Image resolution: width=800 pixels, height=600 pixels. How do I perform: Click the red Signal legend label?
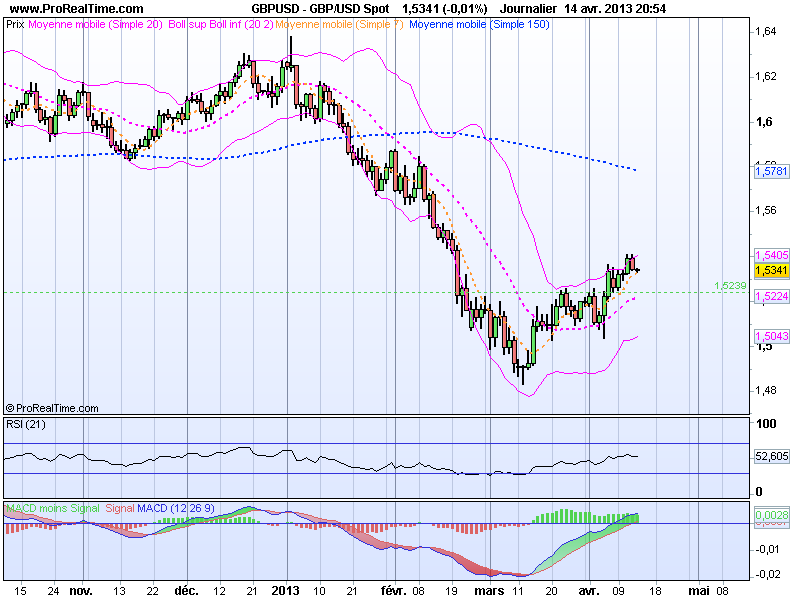click(x=120, y=508)
